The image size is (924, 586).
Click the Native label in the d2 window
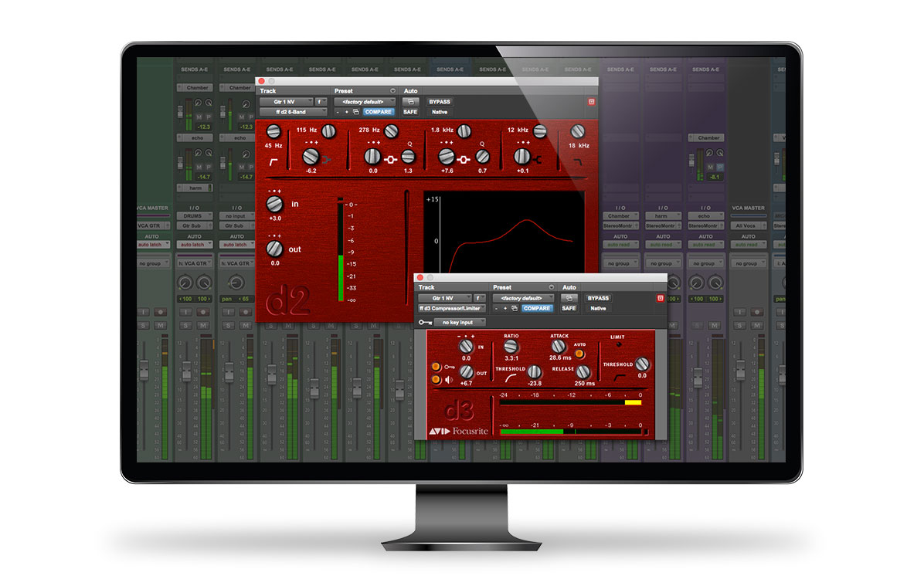[x=440, y=112]
